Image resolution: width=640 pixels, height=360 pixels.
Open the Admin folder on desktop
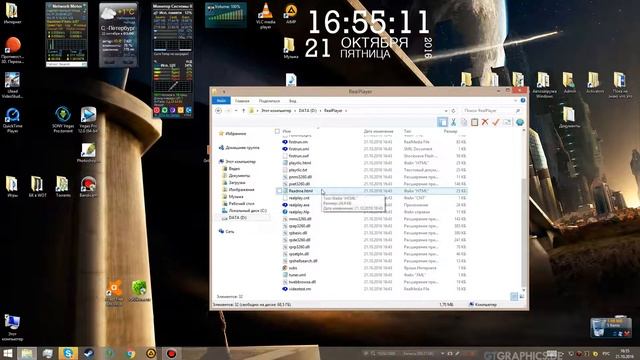(x=569, y=83)
